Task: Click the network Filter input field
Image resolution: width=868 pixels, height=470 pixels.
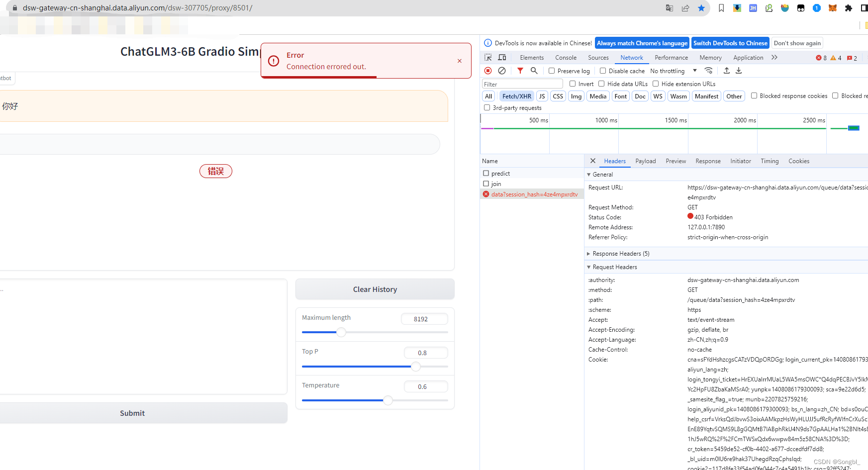Action: (522, 84)
